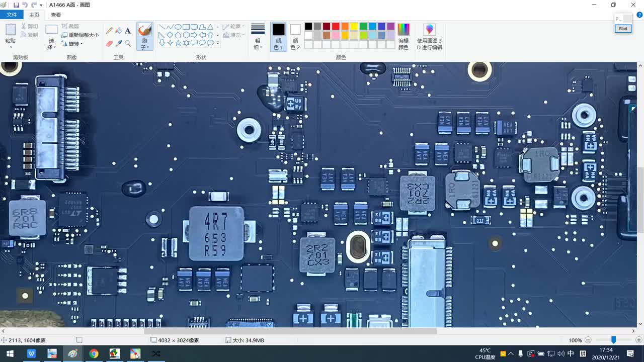The image size is (644, 362).
Task: Pick the orange color swatch
Action: 345,26
